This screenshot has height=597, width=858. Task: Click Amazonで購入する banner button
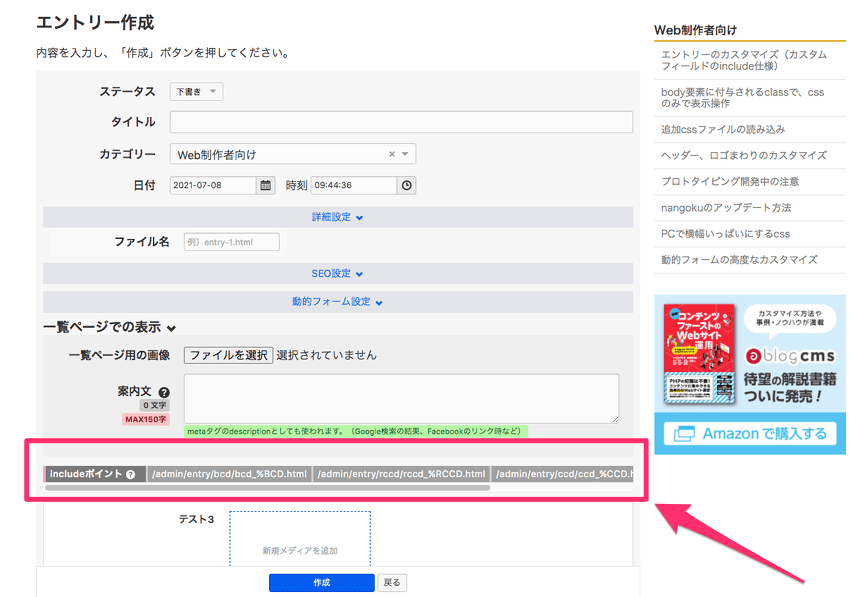[750, 433]
